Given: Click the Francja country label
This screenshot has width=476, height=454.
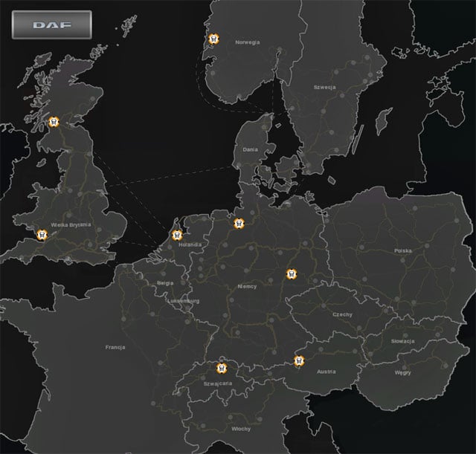Looking at the screenshot, I should [x=115, y=347].
